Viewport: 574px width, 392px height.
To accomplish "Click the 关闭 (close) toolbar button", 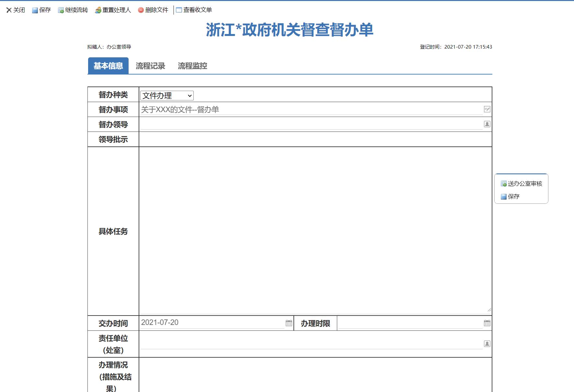I will coord(16,10).
